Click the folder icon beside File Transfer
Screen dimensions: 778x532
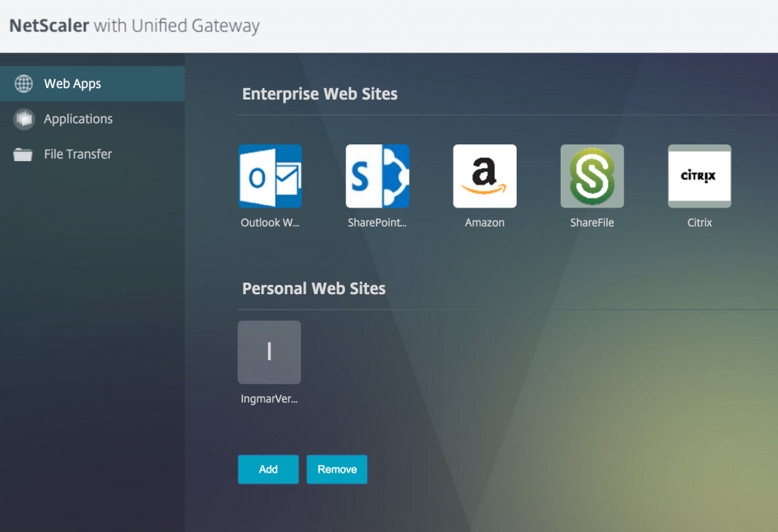(x=24, y=154)
